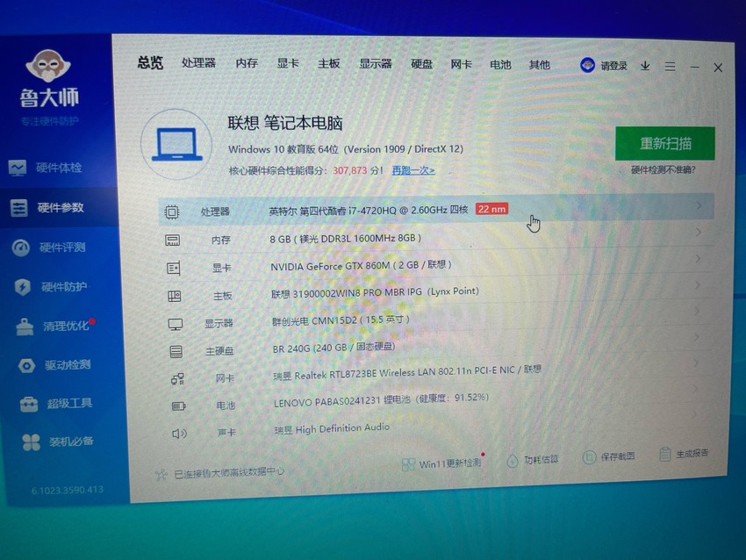Click the graphics card icon
Screen dimensions: 746x560
coord(173,269)
